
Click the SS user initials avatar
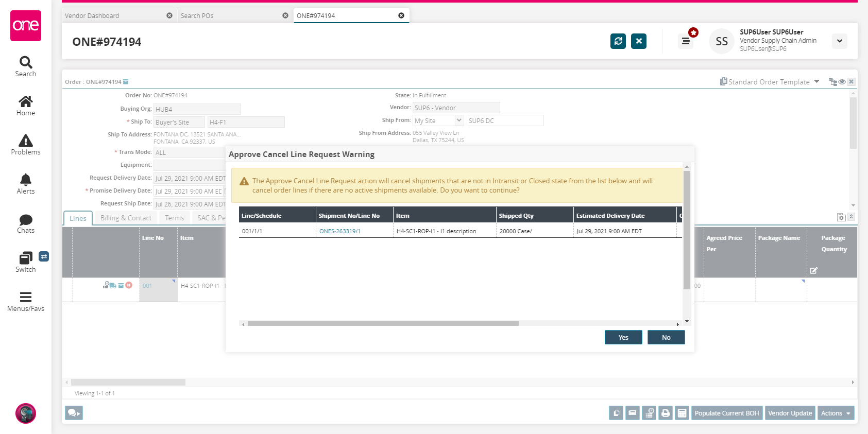[722, 41]
